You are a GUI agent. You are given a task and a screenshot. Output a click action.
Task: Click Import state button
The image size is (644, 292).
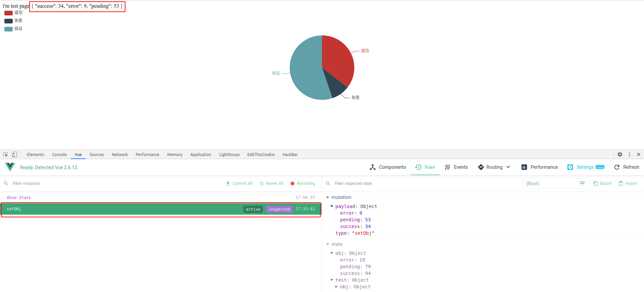(x=628, y=184)
